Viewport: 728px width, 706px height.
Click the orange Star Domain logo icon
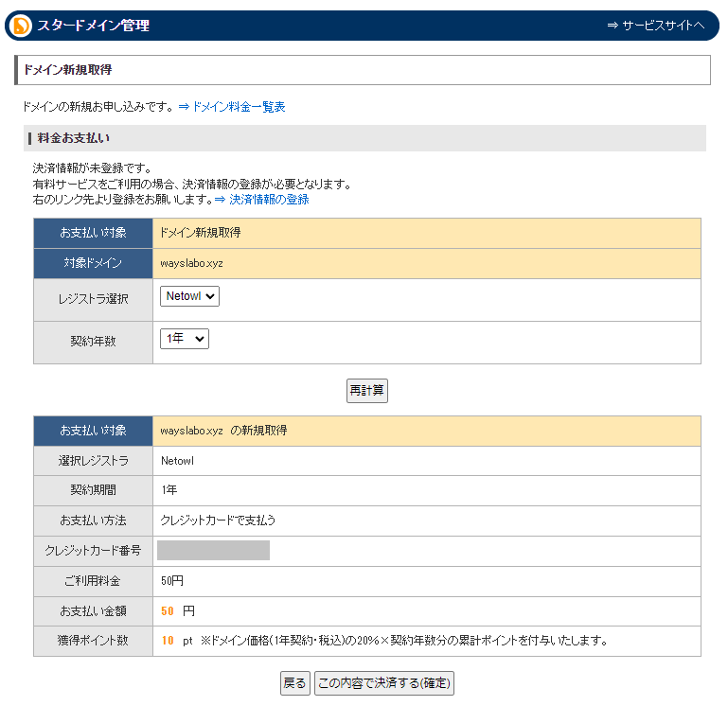[x=21, y=26]
